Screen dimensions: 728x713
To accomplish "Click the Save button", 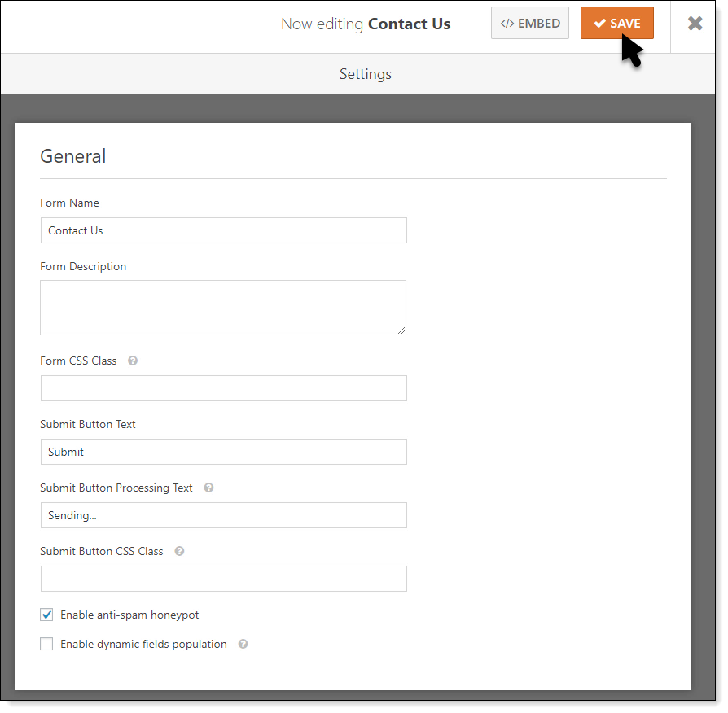I will click(x=616, y=24).
